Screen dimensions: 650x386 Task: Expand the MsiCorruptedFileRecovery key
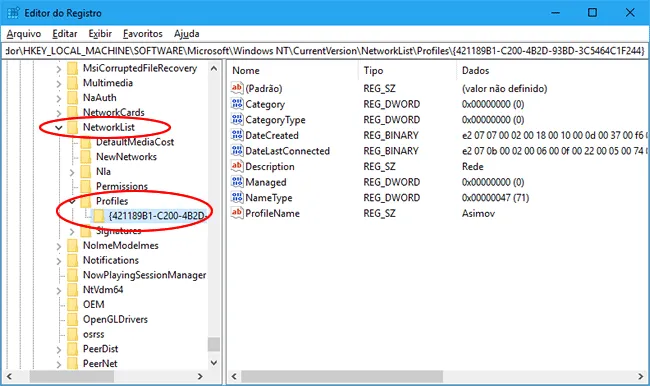tap(58, 69)
